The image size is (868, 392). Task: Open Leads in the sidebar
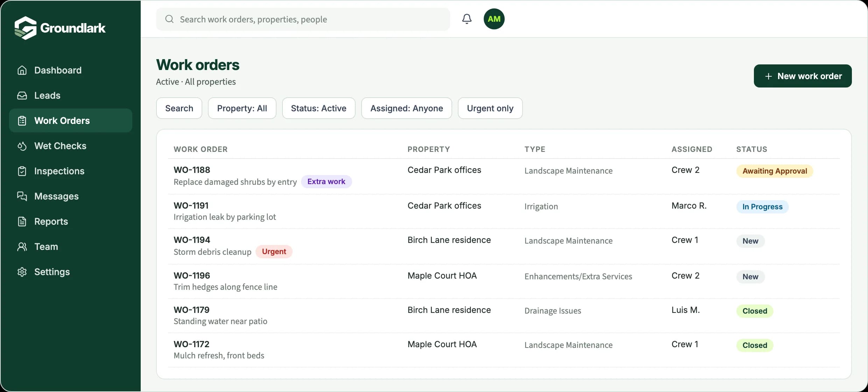click(x=71, y=96)
